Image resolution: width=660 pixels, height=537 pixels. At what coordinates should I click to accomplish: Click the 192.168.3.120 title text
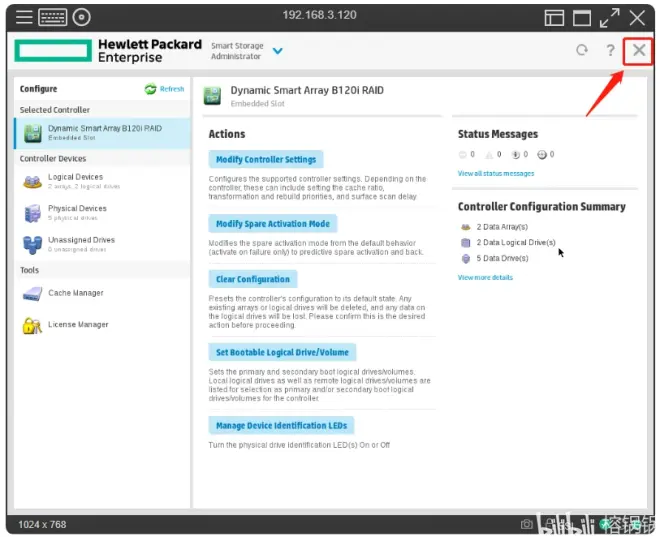[x=319, y=15]
